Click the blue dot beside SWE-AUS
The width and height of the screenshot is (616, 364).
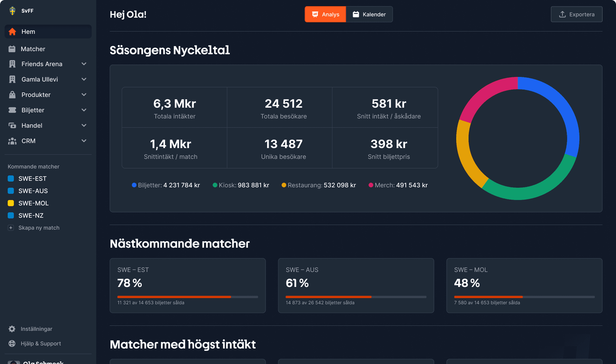(11, 191)
